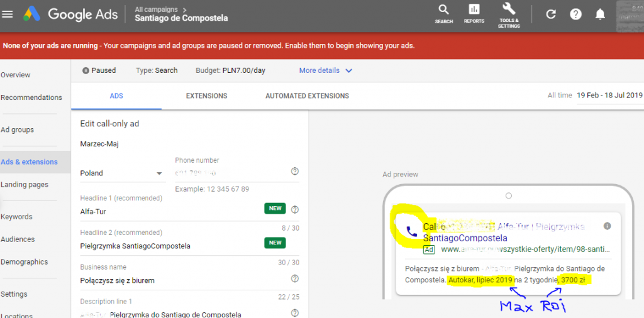Click the Paused status icon
The width and height of the screenshot is (644, 318).
click(x=86, y=70)
